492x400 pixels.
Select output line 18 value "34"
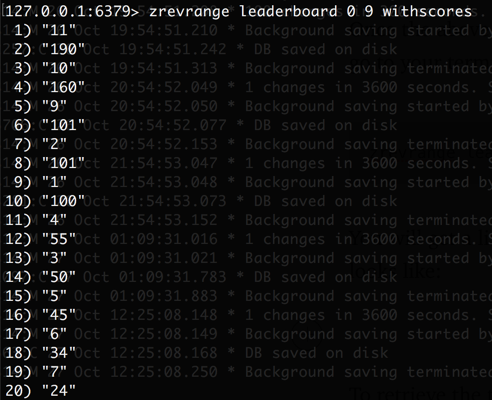[x=59, y=353]
